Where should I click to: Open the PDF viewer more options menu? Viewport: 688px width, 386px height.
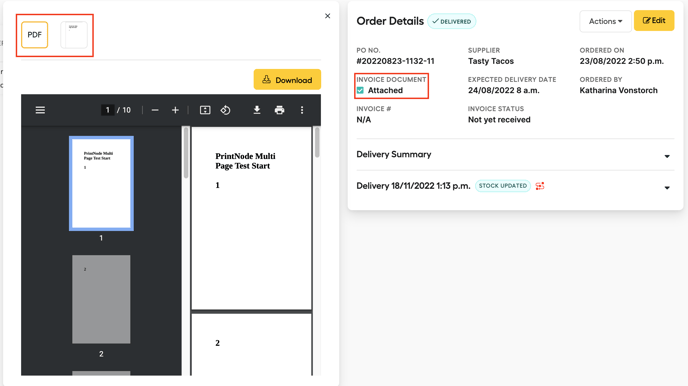click(302, 110)
